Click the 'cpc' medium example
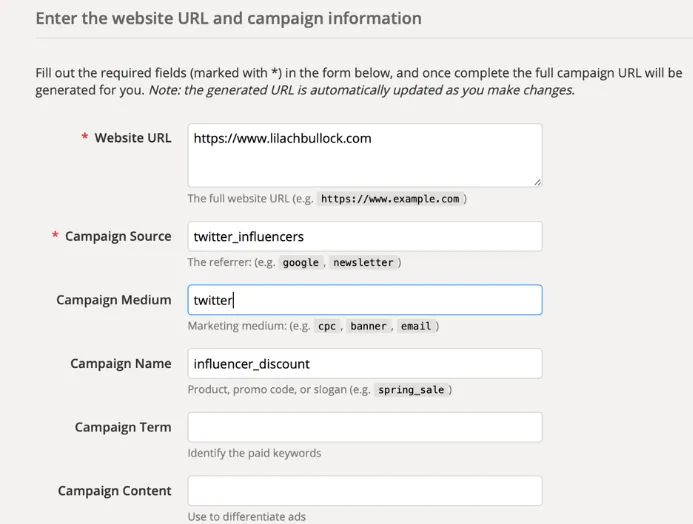This screenshot has height=524, width=693. coord(327,326)
